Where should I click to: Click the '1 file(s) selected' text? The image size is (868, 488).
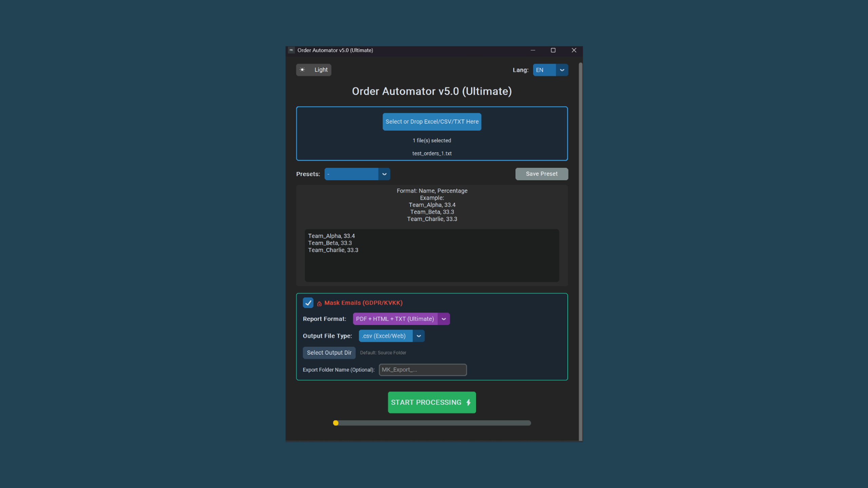click(432, 141)
